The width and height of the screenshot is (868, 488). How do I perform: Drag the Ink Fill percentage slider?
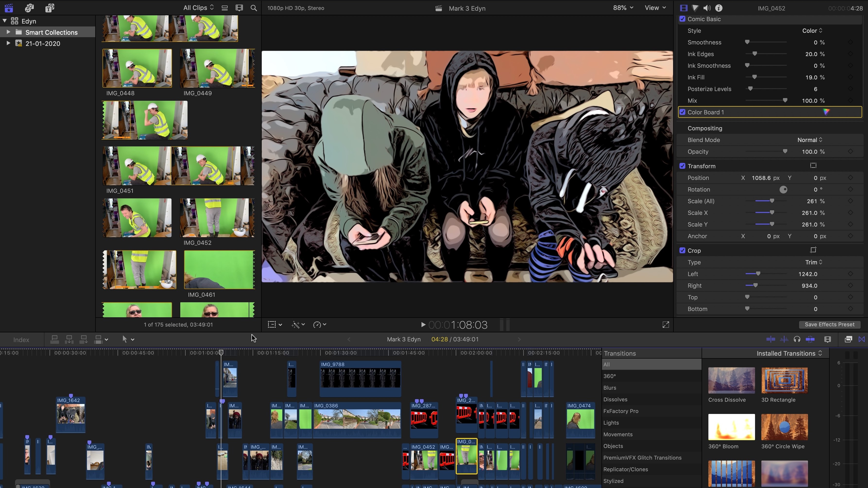pyautogui.click(x=753, y=77)
